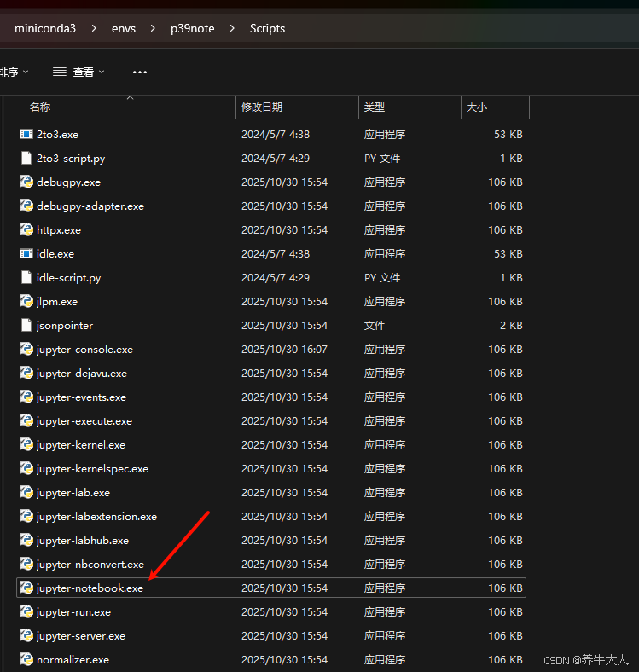Expand the chevron after p39note in path
The height and width of the screenshot is (672, 639).
(232, 28)
